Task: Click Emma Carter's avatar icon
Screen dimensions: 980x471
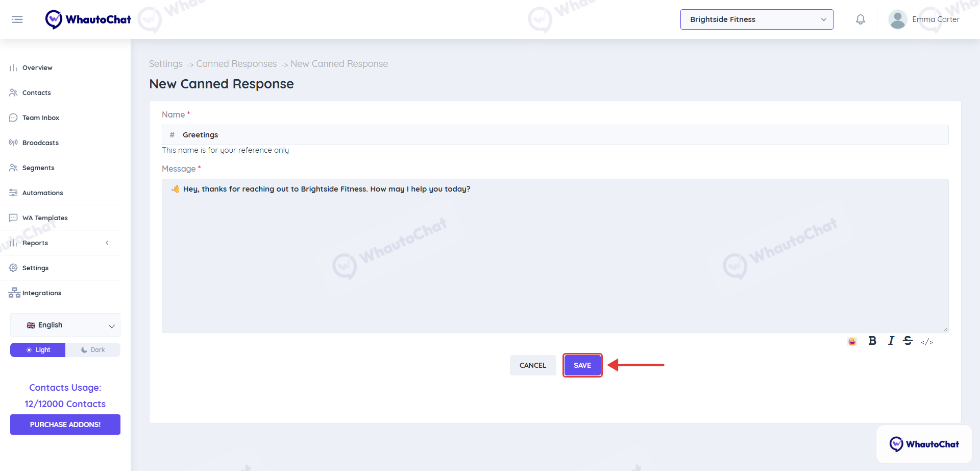Action: click(897, 19)
